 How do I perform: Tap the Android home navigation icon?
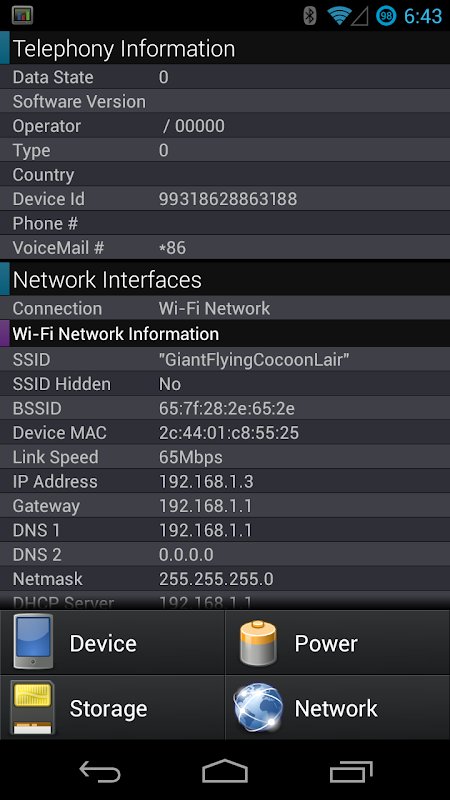click(225, 770)
